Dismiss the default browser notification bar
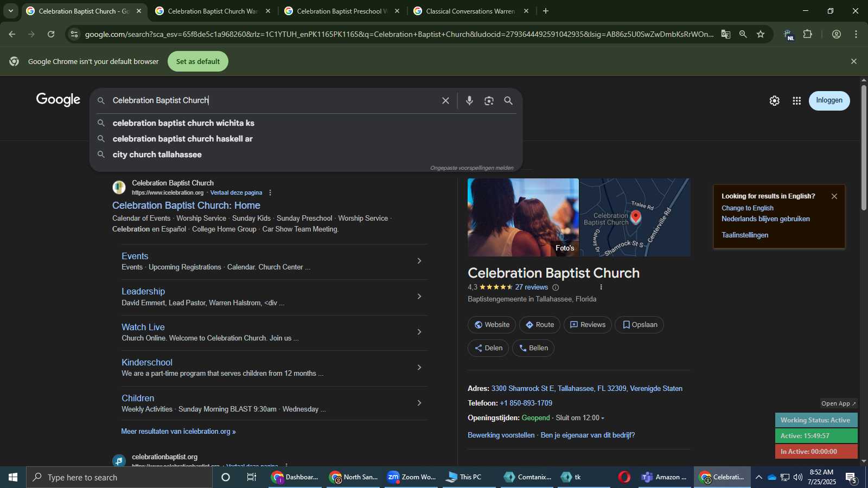Viewport: 868px width, 488px height. 854,61
